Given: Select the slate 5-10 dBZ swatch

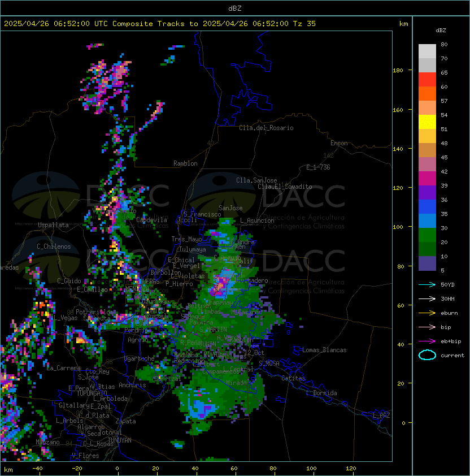Looking at the screenshot, I should pyautogui.click(x=427, y=263).
